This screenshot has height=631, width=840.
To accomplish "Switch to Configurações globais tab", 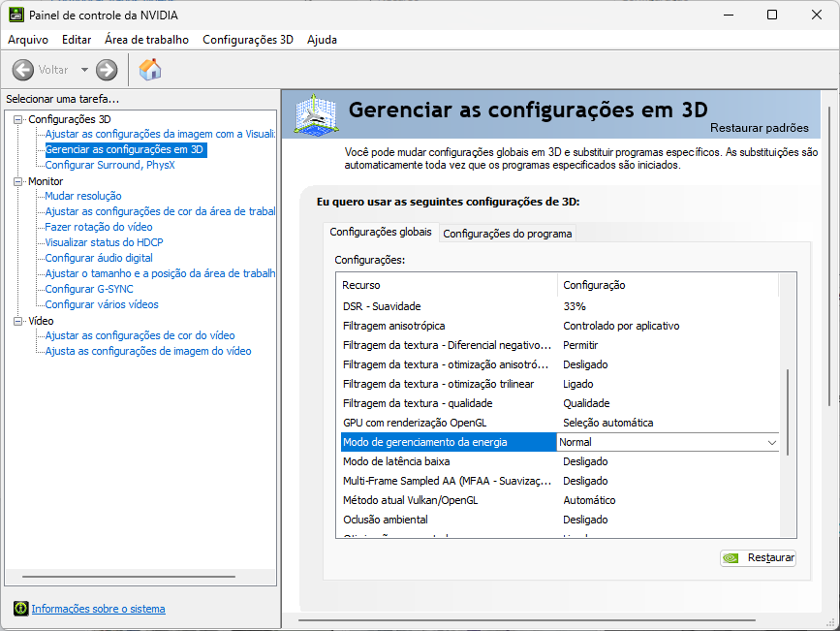I will click(x=381, y=232).
